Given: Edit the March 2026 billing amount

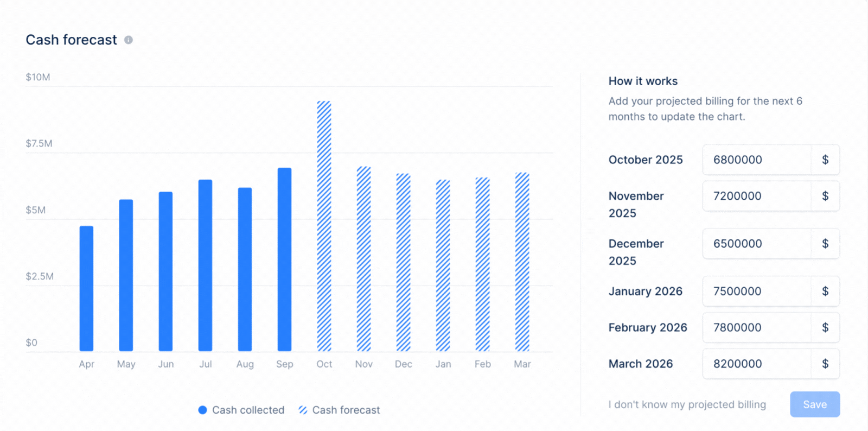Looking at the screenshot, I should (x=756, y=364).
